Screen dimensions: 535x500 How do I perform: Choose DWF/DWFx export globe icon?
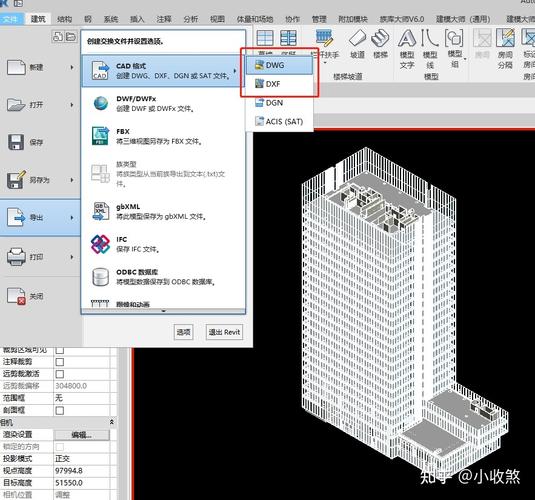[100, 103]
